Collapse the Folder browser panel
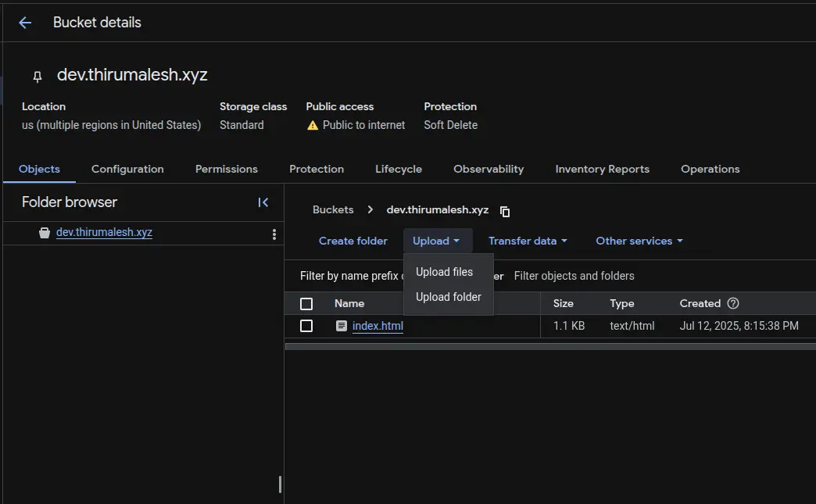 (x=263, y=202)
